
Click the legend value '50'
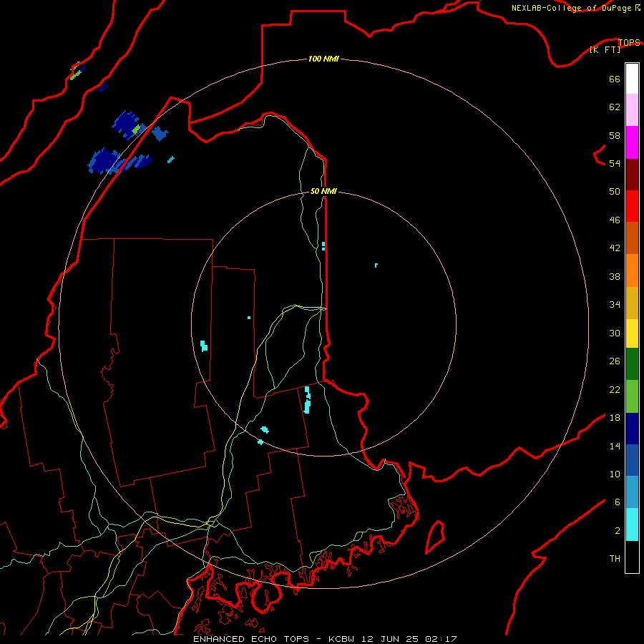[615, 191]
